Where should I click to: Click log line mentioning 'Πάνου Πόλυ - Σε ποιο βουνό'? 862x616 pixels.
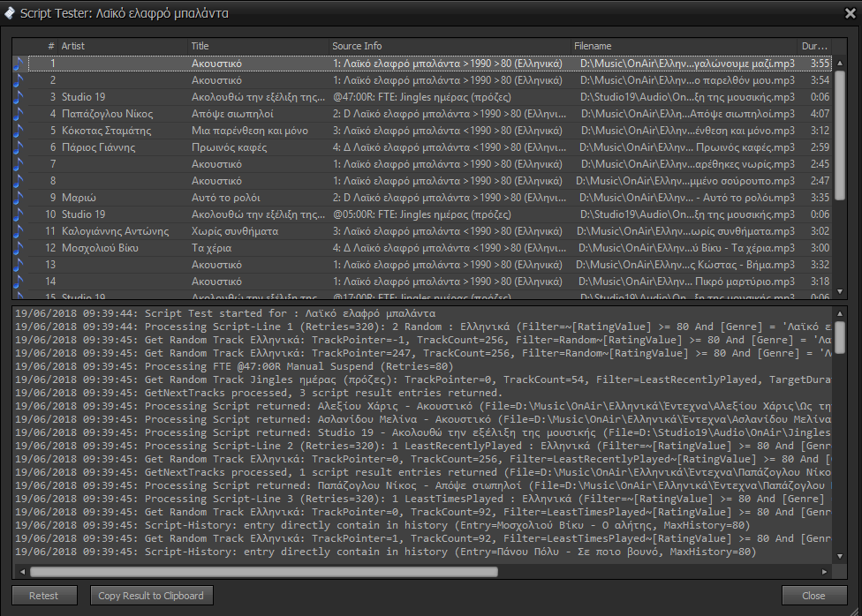(x=385, y=552)
